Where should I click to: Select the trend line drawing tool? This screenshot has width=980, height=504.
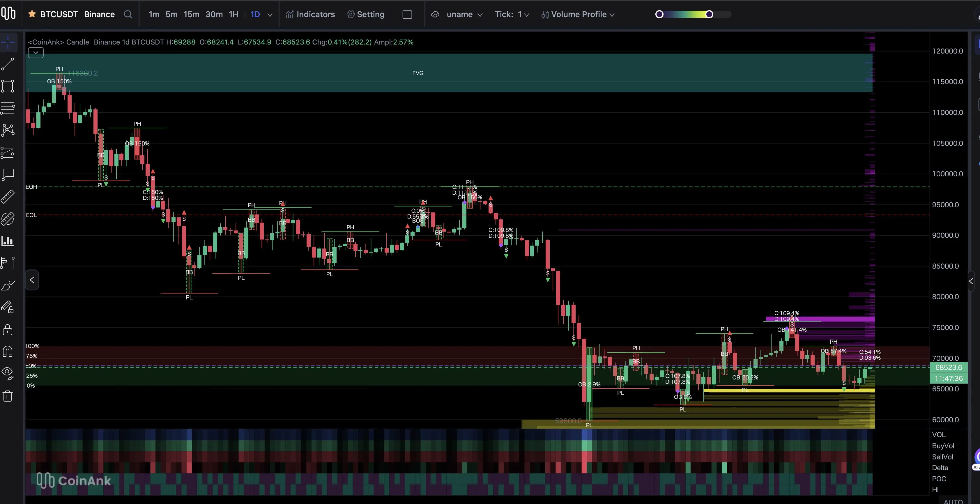coord(8,64)
